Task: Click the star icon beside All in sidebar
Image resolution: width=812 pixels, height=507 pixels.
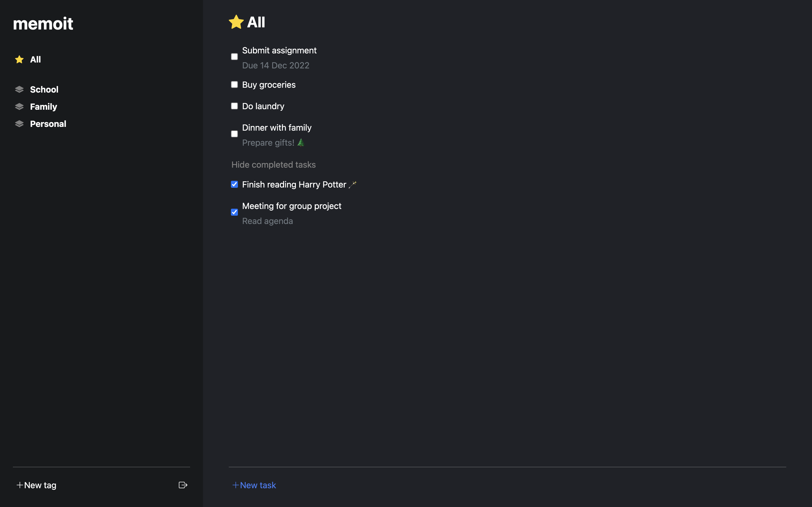Action: (19, 60)
